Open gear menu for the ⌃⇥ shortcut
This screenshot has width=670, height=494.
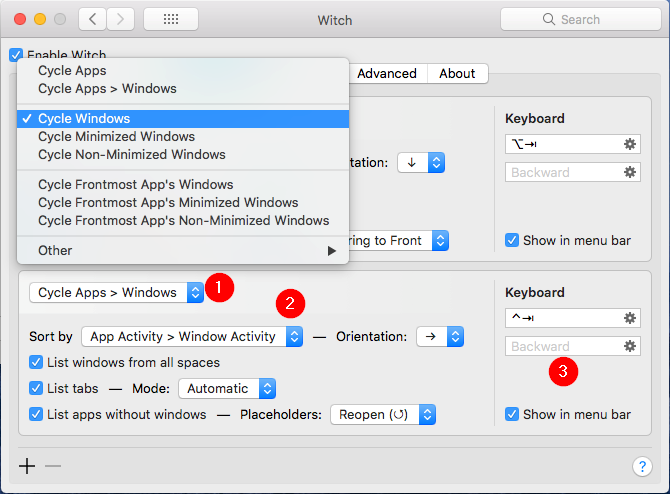630,318
